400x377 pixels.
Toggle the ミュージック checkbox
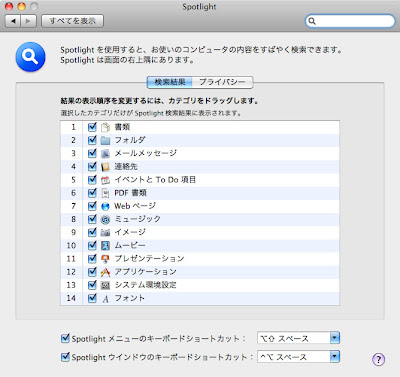92,219
